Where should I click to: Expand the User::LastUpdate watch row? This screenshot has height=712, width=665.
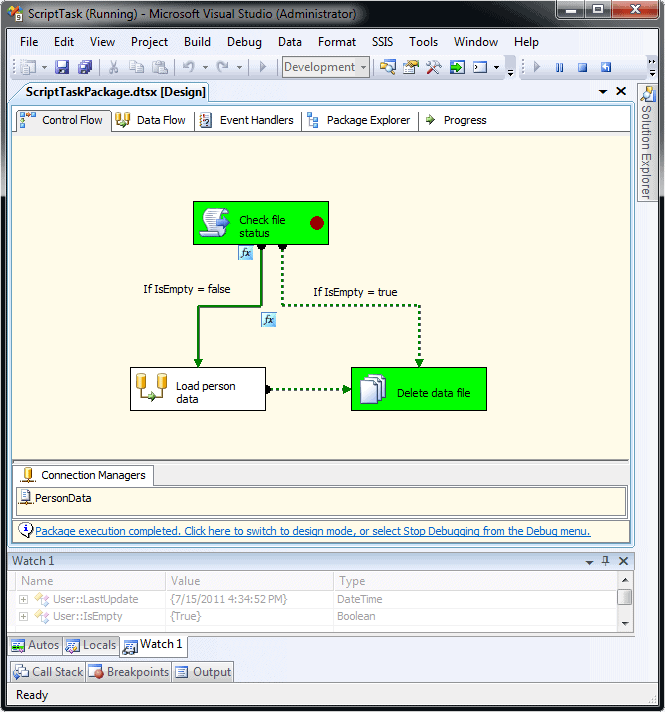click(x=24, y=599)
